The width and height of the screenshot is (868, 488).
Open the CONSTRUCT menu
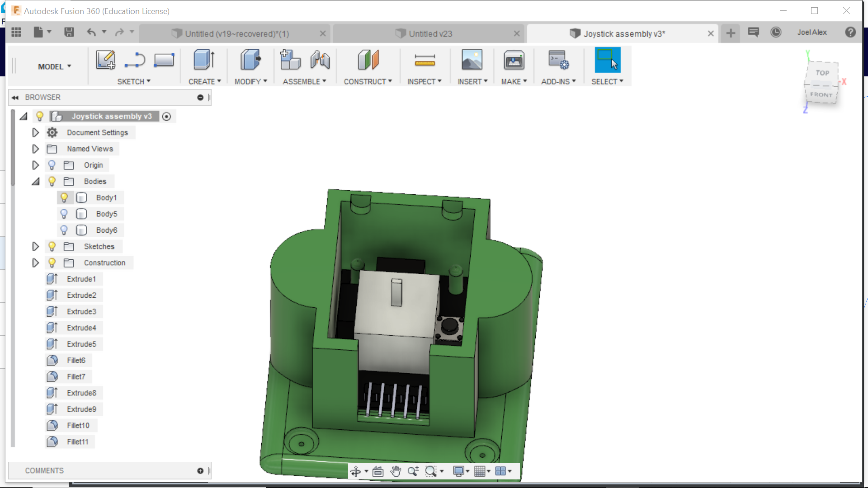pos(368,81)
